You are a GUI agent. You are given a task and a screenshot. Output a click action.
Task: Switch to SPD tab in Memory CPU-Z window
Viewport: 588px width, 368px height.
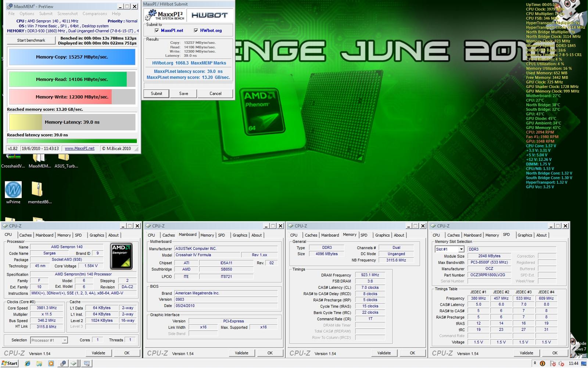(x=364, y=235)
